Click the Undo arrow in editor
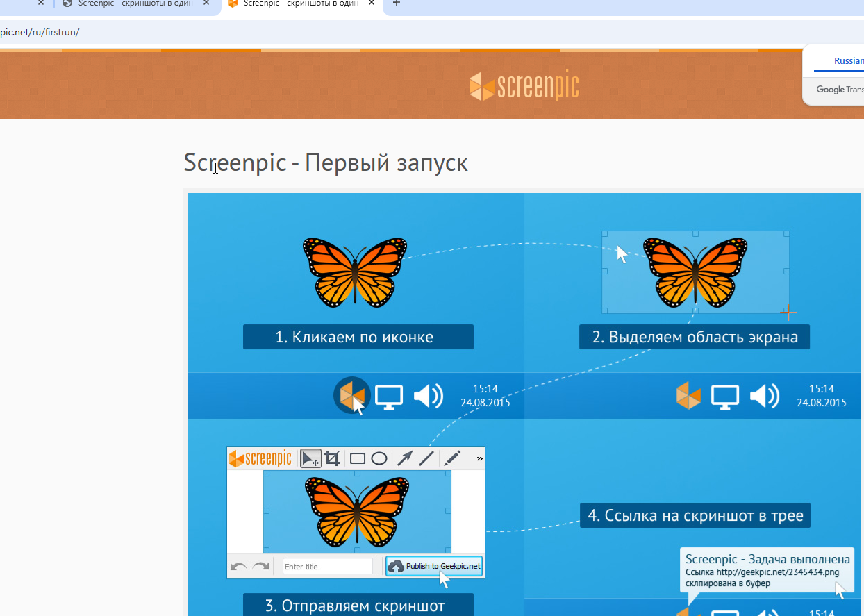864x616 pixels. tap(239, 567)
